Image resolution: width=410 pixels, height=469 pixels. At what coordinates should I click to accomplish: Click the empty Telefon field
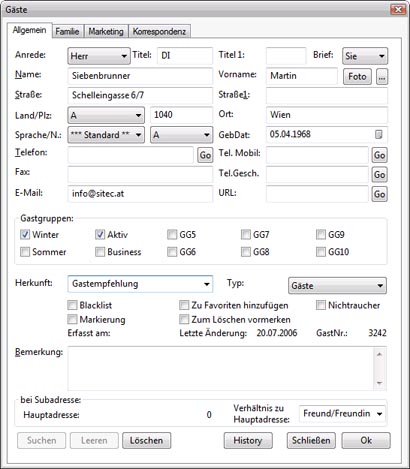point(131,155)
